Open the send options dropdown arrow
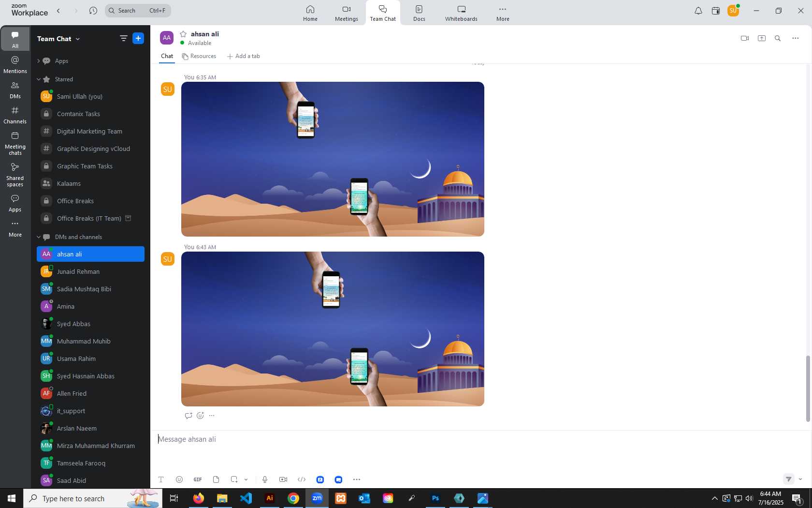The width and height of the screenshot is (812, 508). point(800,479)
